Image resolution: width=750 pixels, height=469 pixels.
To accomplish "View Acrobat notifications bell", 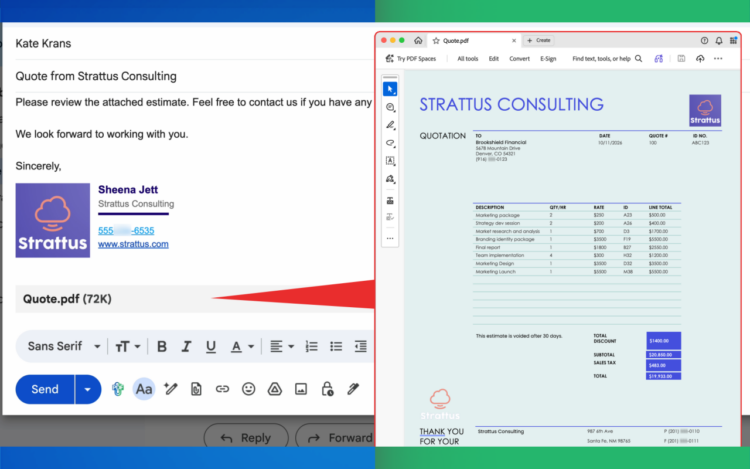I will pos(719,41).
